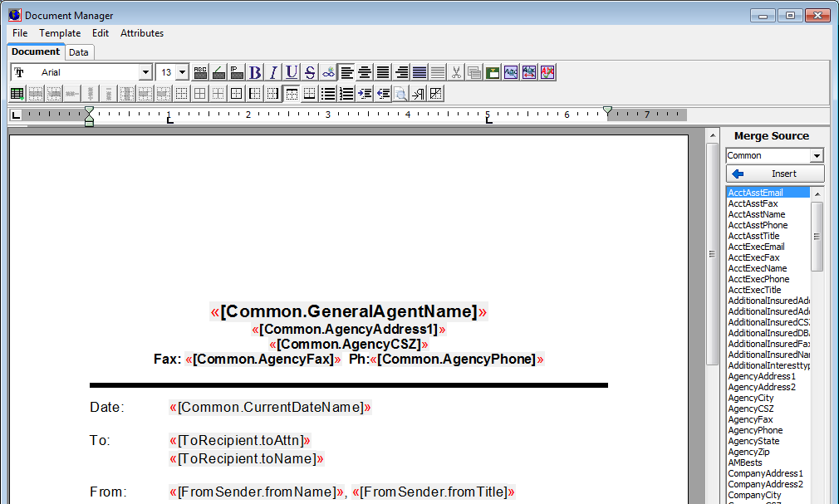The width and height of the screenshot is (839, 504).
Task: Switch to the Data tab
Action: (79, 52)
